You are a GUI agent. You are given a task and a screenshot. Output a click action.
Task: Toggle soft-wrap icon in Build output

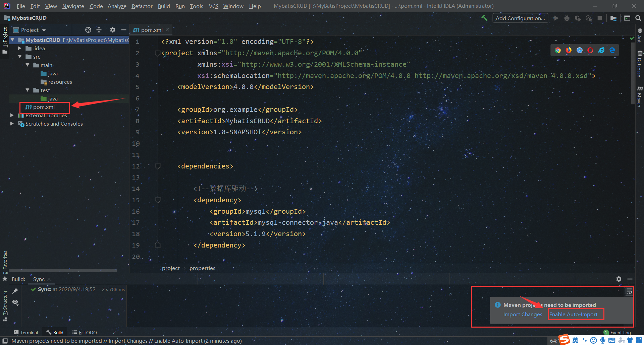[629, 292]
